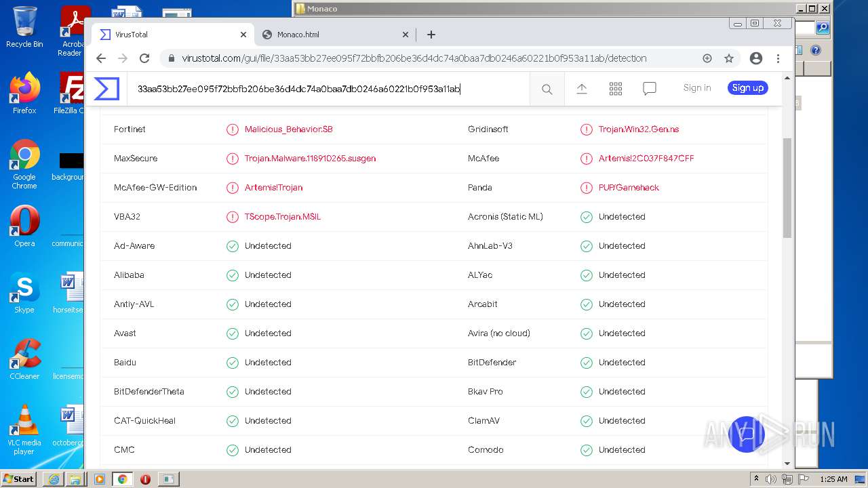Open VLC media player desktop icon

click(24, 430)
